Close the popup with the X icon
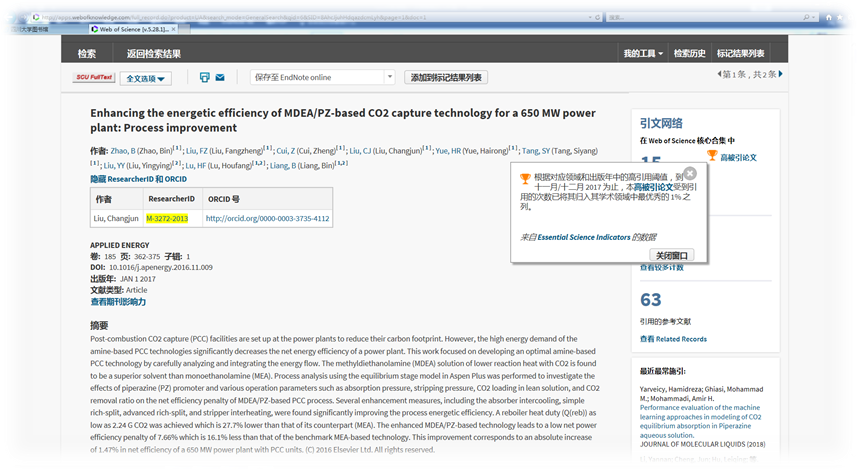Image resolution: width=857 pixels, height=469 pixels. click(x=688, y=172)
